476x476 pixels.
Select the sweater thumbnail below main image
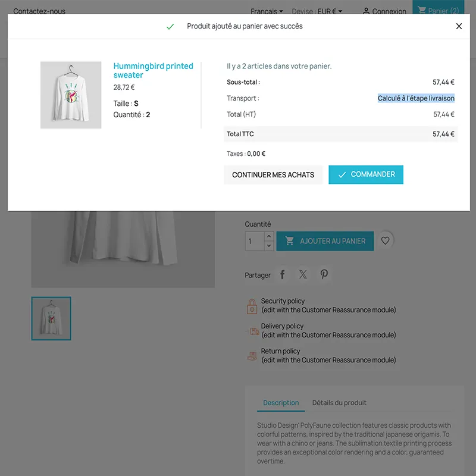51,318
